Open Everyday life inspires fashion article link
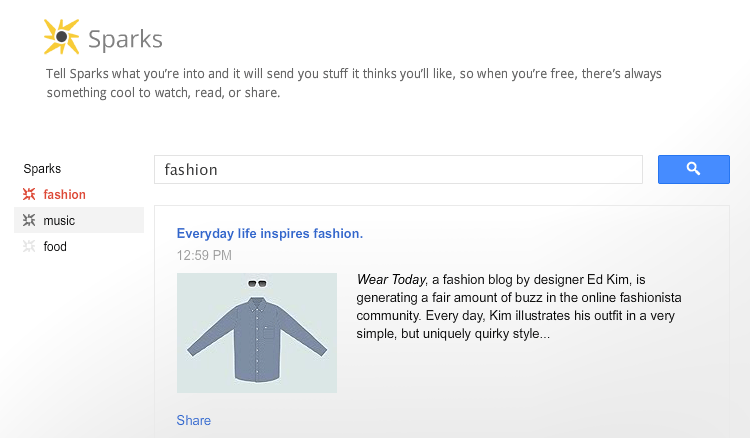 pyautogui.click(x=270, y=233)
